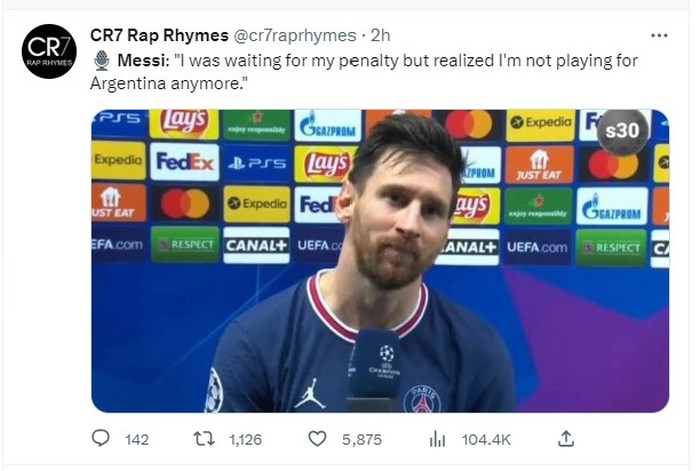
Task: Click the 104.4K views count
Action: (x=486, y=439)
